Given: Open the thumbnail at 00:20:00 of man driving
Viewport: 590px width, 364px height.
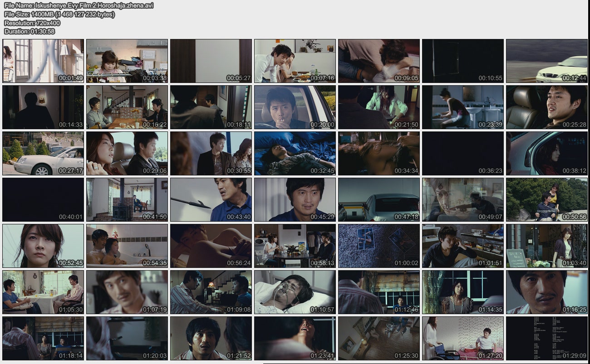Looking at the screenshot, I should 295,107.
